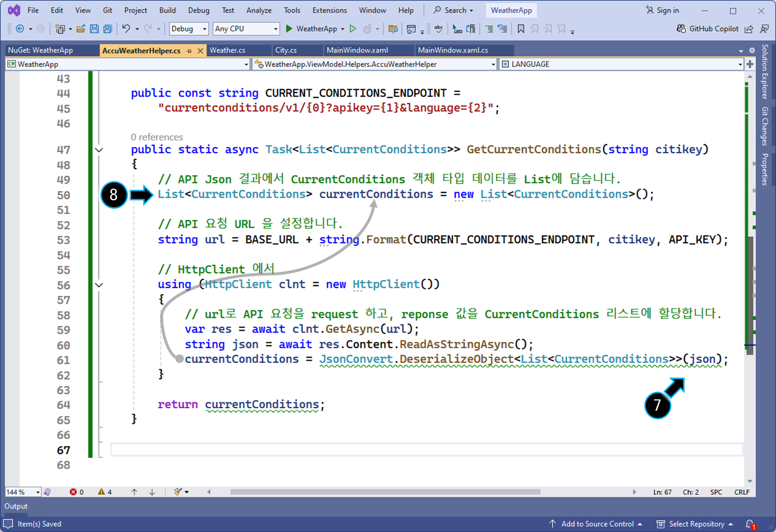Click the Navigate Backward arrow icon
The height and width of the screenshot is (532, 776).
click(x=20, y=29)
